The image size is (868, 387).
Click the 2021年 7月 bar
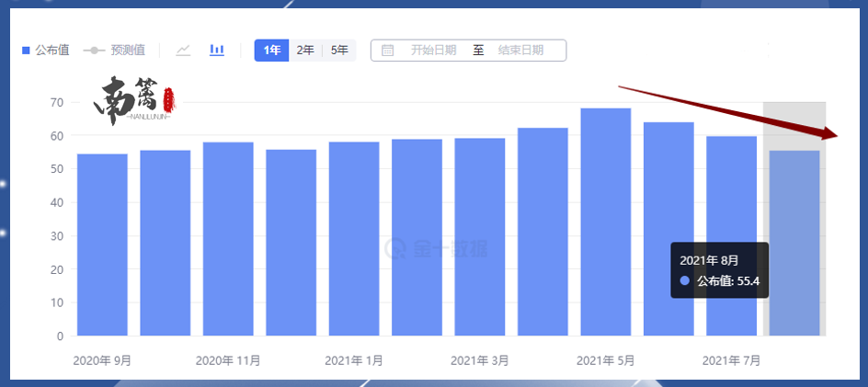[x=731, y=236]
